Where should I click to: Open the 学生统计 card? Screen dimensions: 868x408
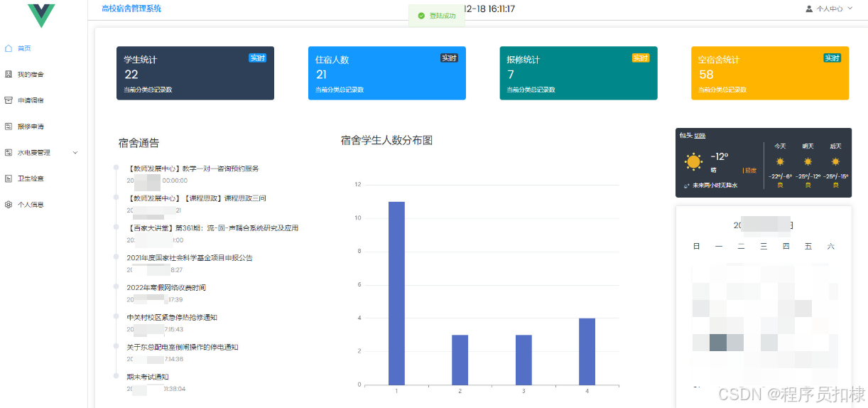tap(195, 73)
